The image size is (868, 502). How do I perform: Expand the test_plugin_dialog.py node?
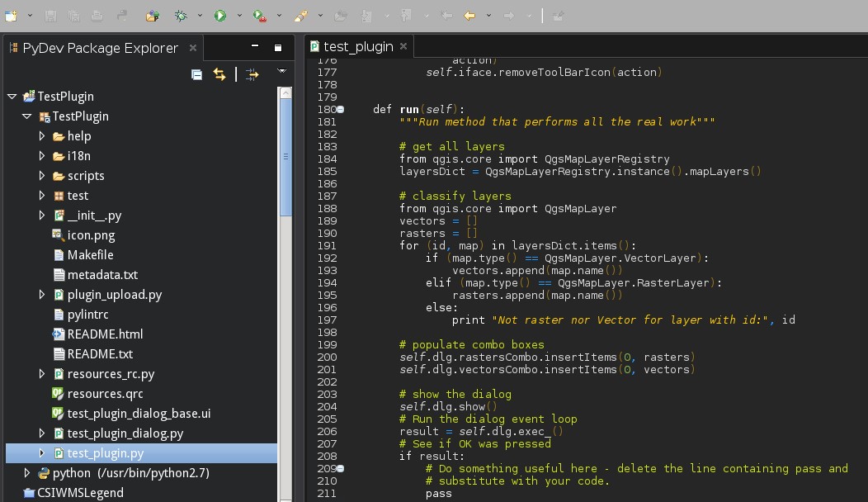(x=42, y=433)
